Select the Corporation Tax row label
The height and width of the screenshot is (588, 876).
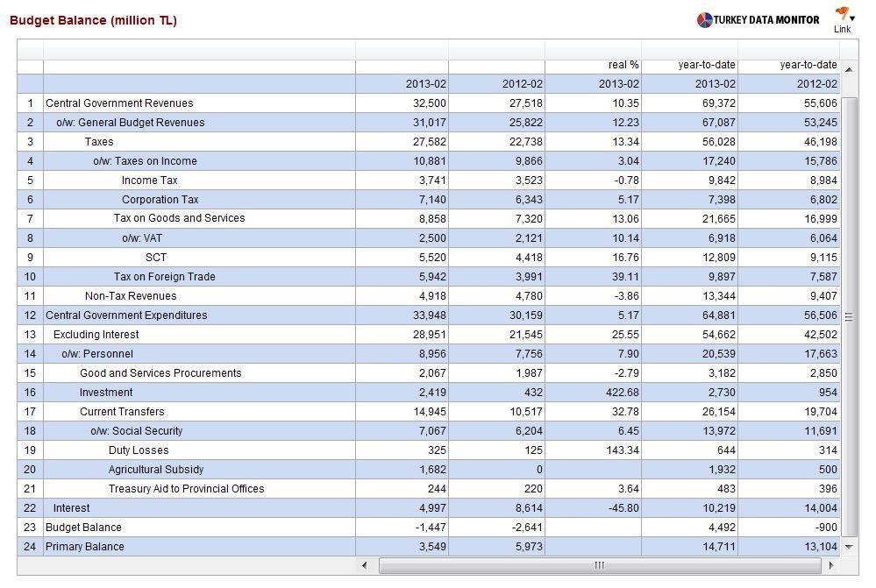point(160,200)
